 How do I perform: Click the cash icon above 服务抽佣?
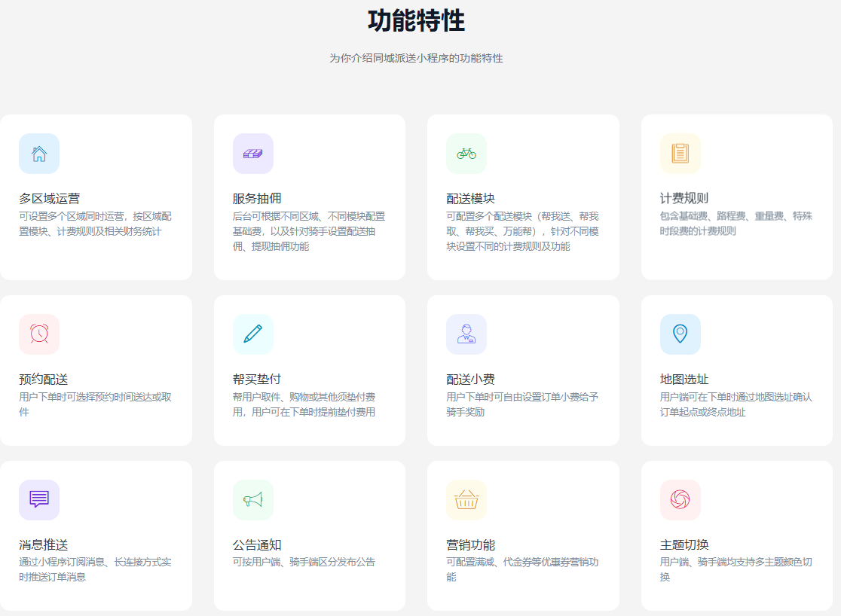point(252,154)
